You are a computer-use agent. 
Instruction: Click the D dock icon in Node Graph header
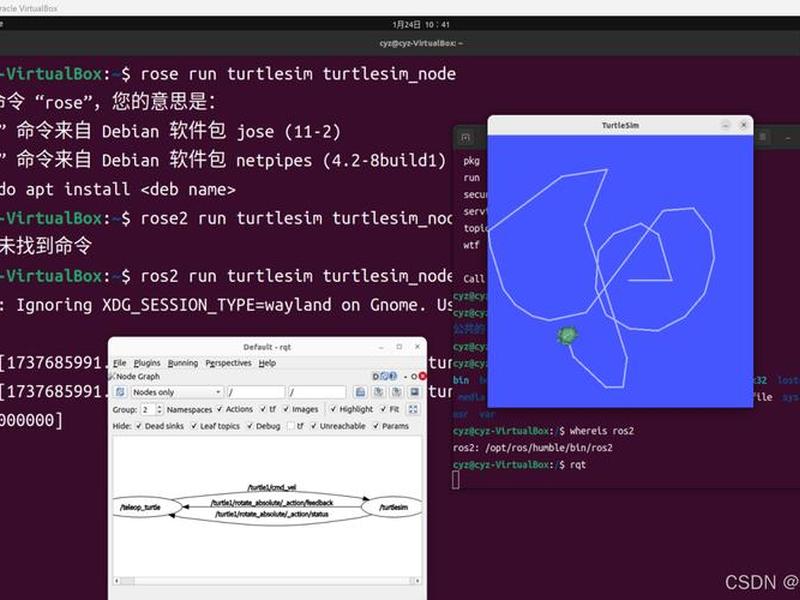pyautogui.click(x=376, y=377)
